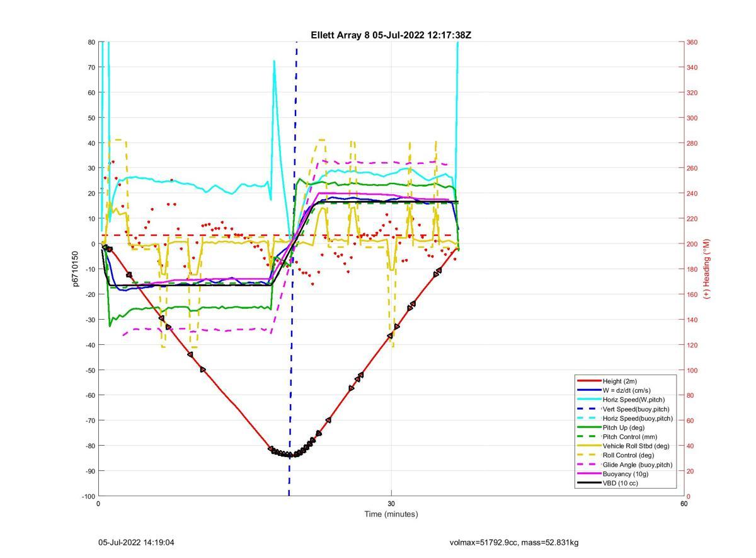The height and width of the screenshot is (558, 756).
Task: Click the magenta Buoyancy line sample in legend
Action: point(588,474)
